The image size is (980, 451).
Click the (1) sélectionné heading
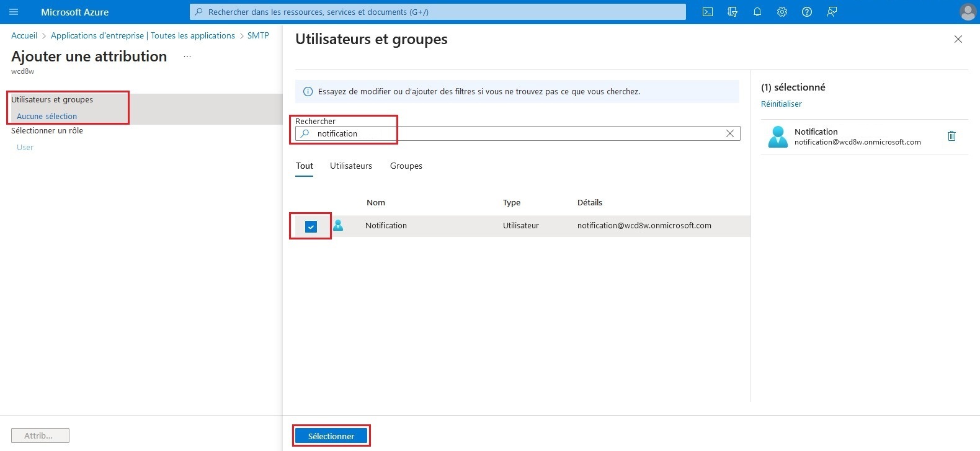click(793, 87)
